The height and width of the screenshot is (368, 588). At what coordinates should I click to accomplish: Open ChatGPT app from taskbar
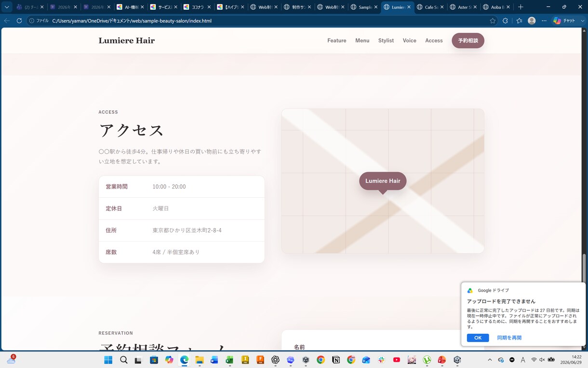click(x=275, y=360)
